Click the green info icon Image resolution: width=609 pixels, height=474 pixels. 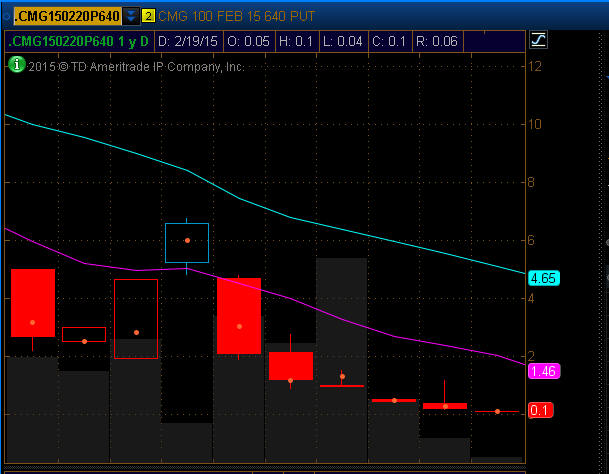pos(17,64)
